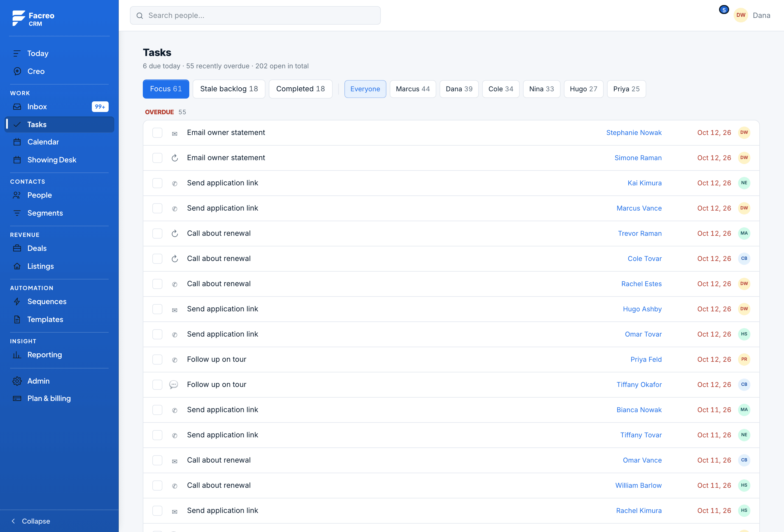Click the Search people field

point(255,15)
